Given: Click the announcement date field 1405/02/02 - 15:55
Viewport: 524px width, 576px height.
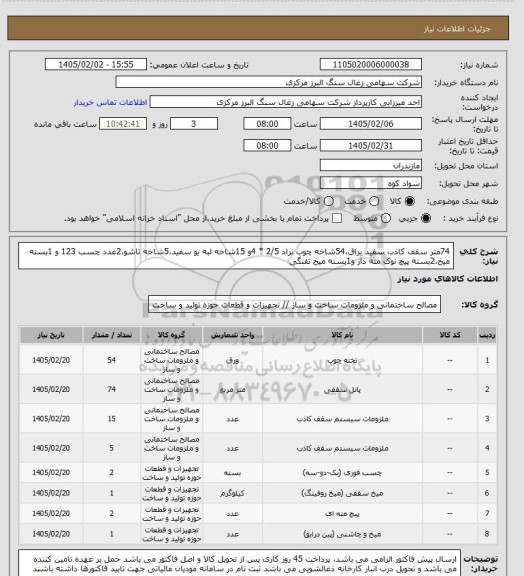Looking at the screenshot, I should click(96, 65).
